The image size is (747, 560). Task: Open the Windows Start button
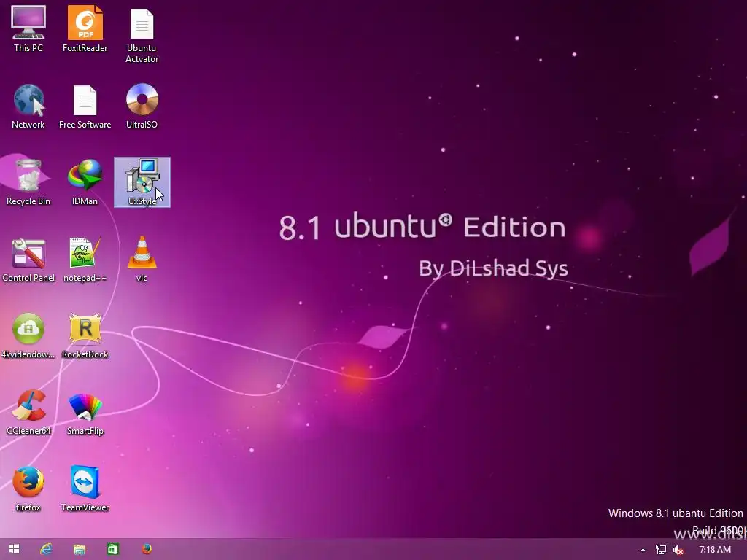click(14, 549)
